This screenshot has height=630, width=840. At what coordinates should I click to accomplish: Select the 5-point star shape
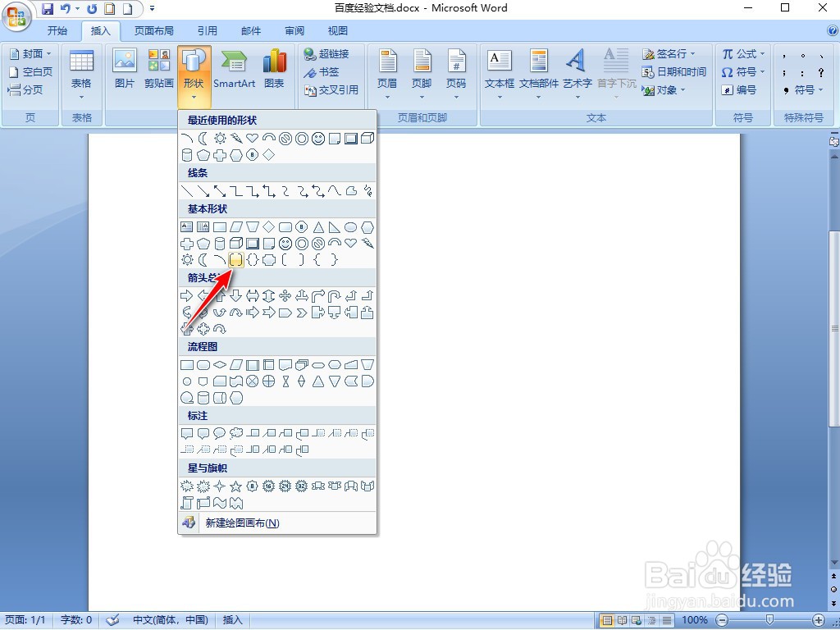click(235, 486)
